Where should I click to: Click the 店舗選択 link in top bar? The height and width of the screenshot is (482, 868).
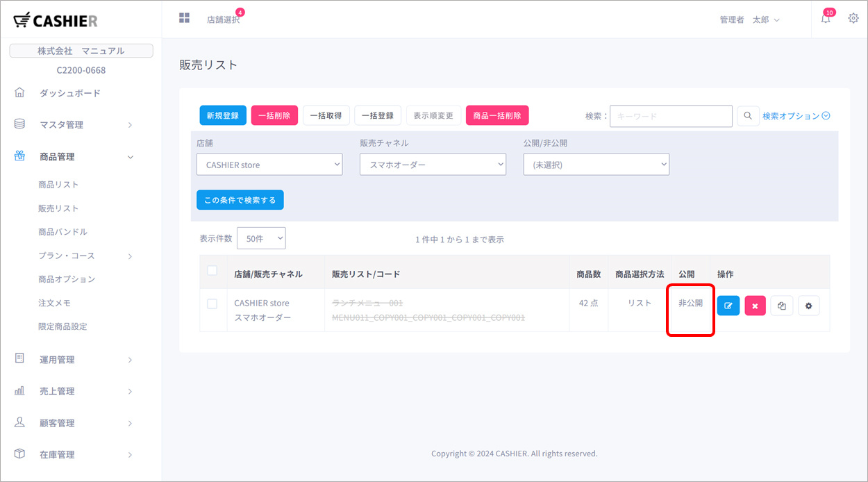(x=223, y=19)
